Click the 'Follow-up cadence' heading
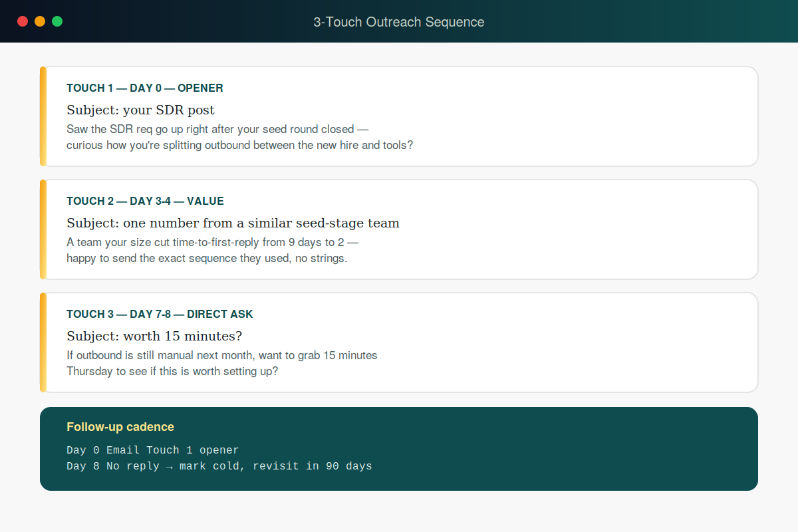Screen dimensions: 798x532 120,427
